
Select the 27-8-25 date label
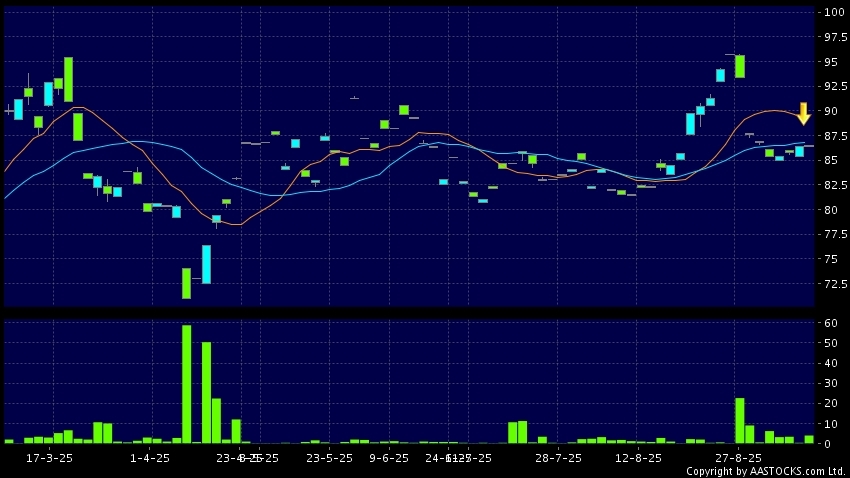tap(738, 458)
